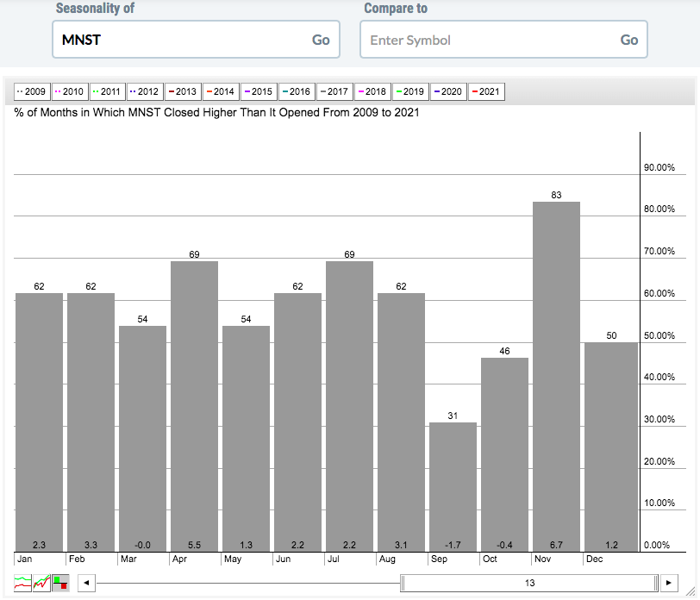Viewport: 700px width, 600px height.
Task: Select the same-scale line chart mode icon
Action: point(41,584)
